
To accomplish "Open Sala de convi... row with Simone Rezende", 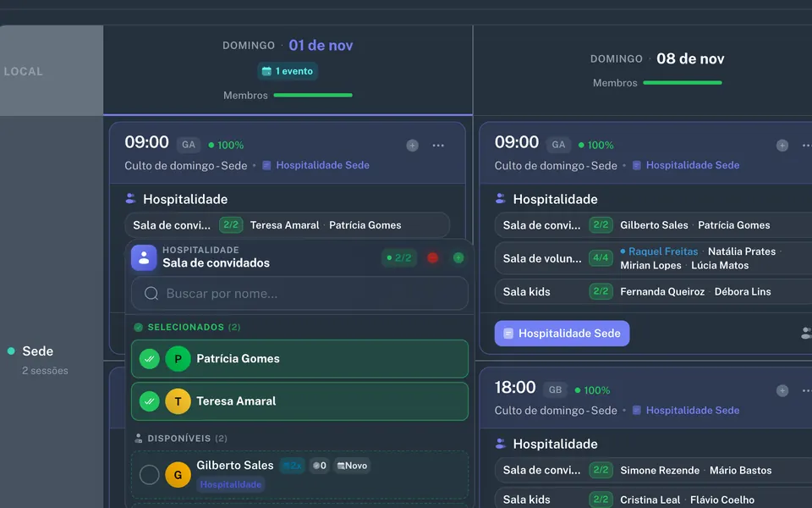I will click(x=654, y=471).
